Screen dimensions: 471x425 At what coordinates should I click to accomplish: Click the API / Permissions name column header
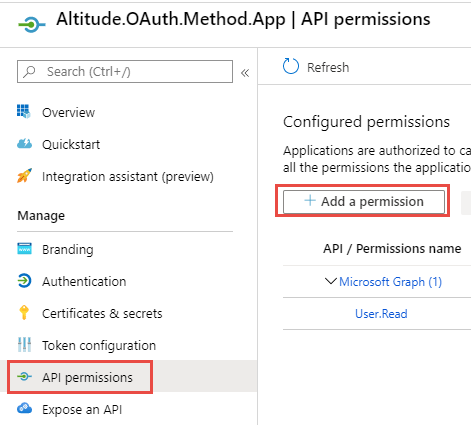tap(392, 249)
